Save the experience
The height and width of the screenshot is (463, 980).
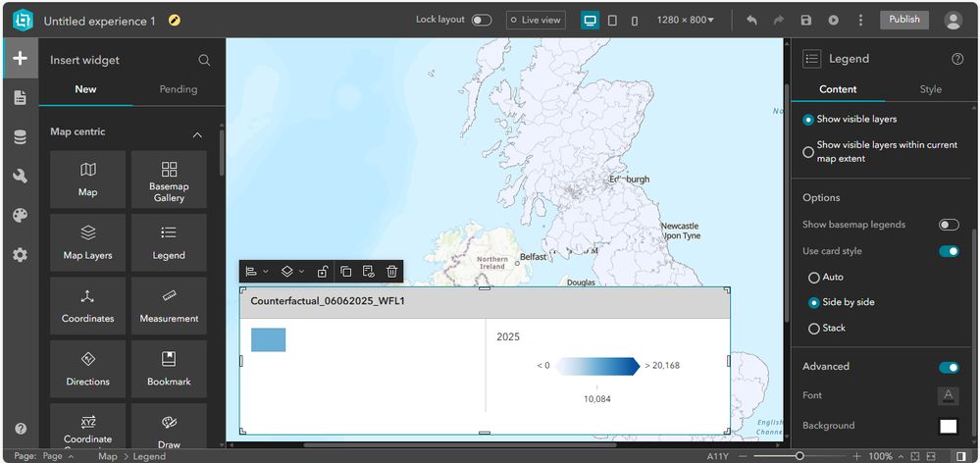click(806, 20)
